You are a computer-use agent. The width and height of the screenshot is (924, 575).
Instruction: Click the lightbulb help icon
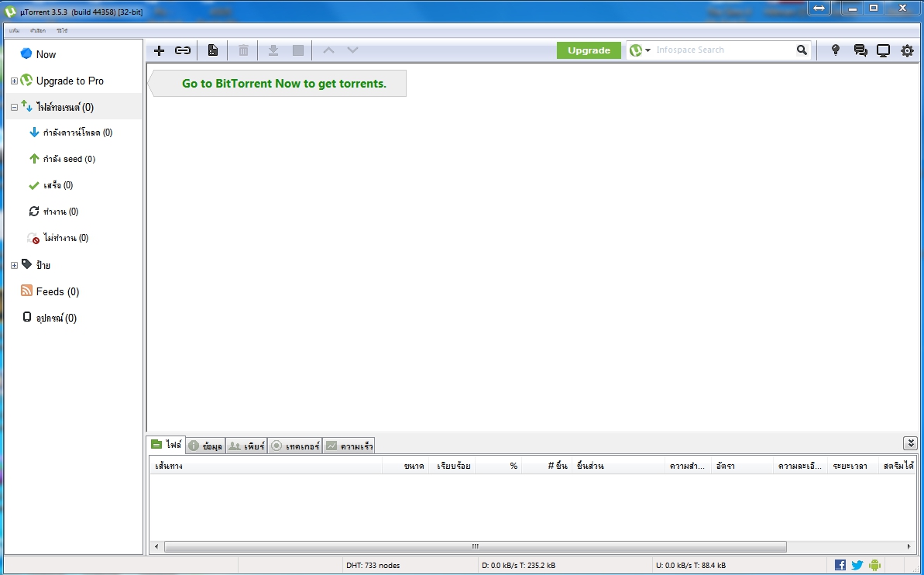point(835,50)
